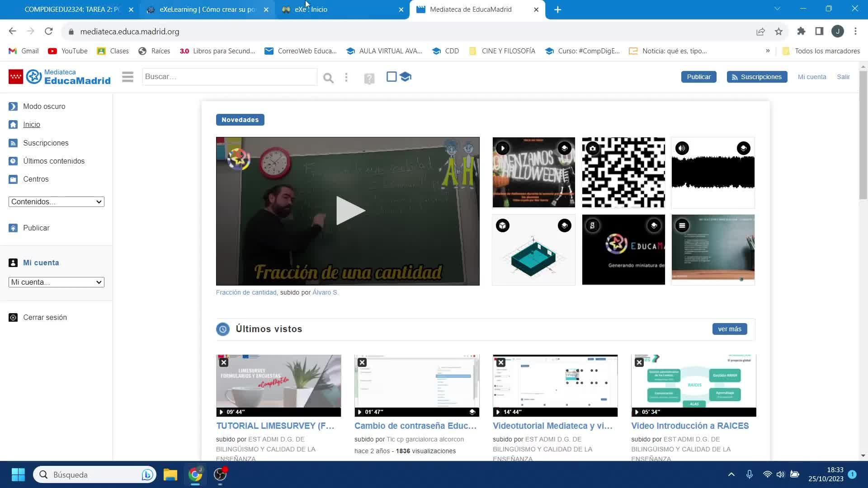Show hidden bookmarks chevron
Viewport: 868px width, 488px height.
(x=768, y=51)
